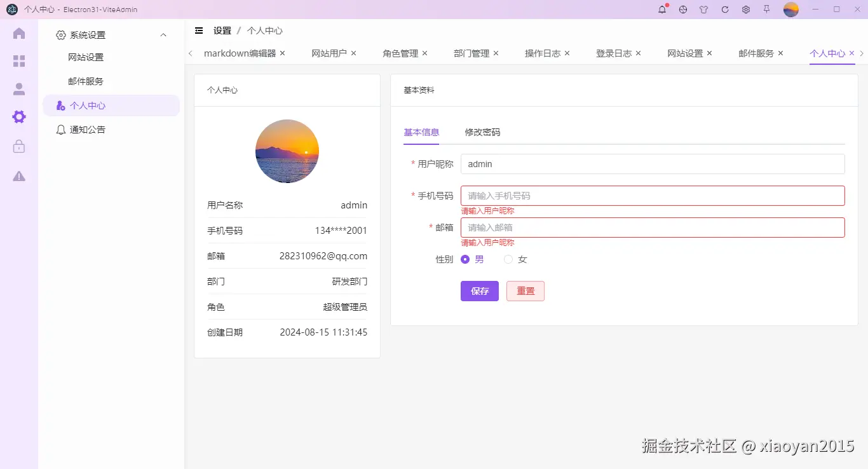868x469 pixels.
Task: Click the right arrow after 个人中心 tab
Action: click(x=862, y=53)
